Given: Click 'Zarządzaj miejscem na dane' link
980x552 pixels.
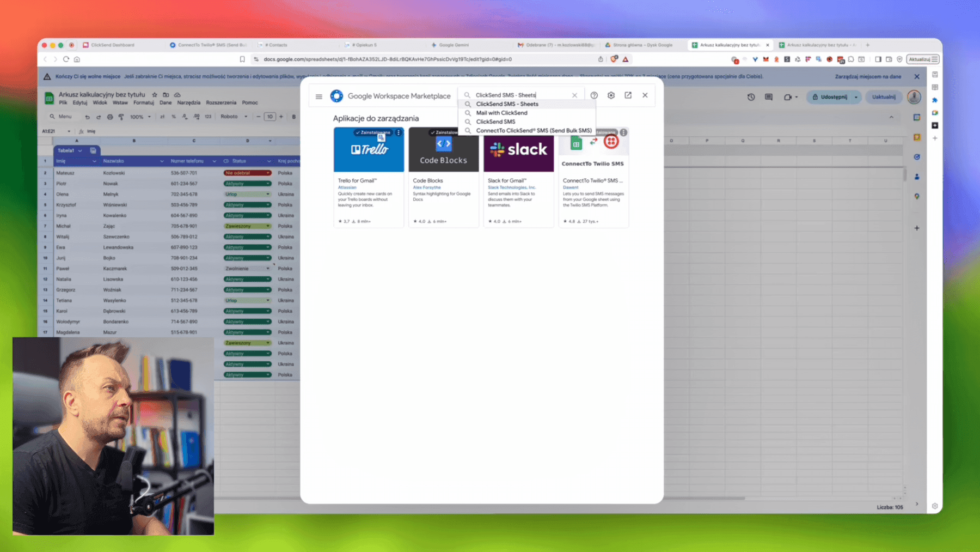Looking at the screenshot, I should 868,77.
